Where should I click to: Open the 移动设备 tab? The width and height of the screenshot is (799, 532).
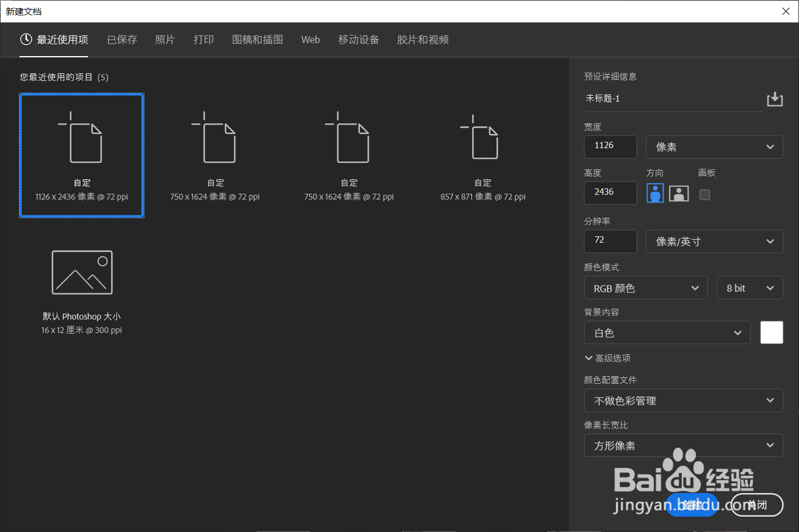tap(359, 40)
